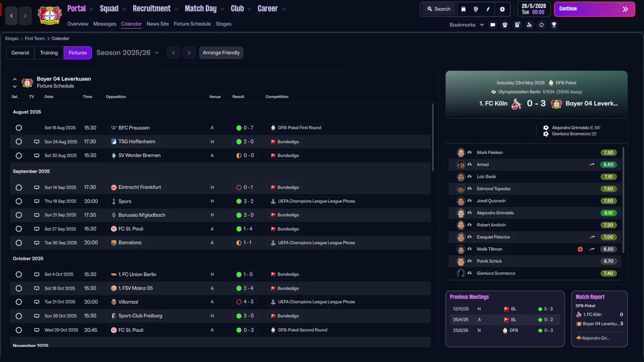The width and height of the screenshot is (644, 362).
Task: Go to previous season with left arrow
Action: click(173, 53)
